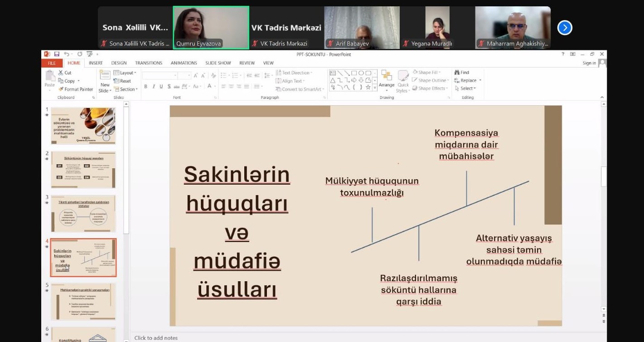644x342 pixels.
Task: Open the FILE tab
Action: pyautogui.click(x=52, y=63)
